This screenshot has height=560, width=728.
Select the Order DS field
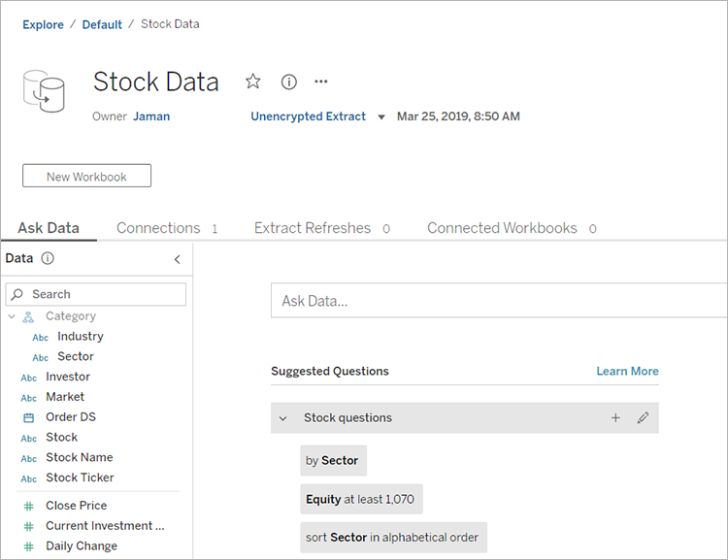tap(71, 417)
